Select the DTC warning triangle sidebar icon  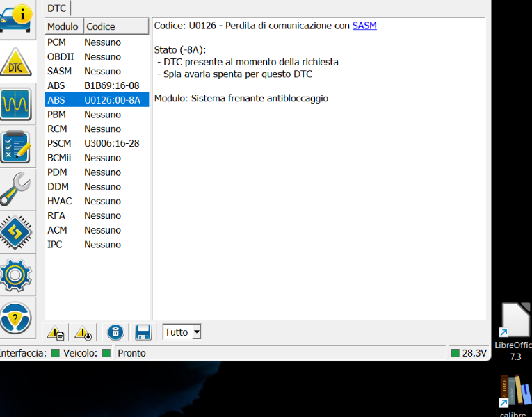point(16,62)
